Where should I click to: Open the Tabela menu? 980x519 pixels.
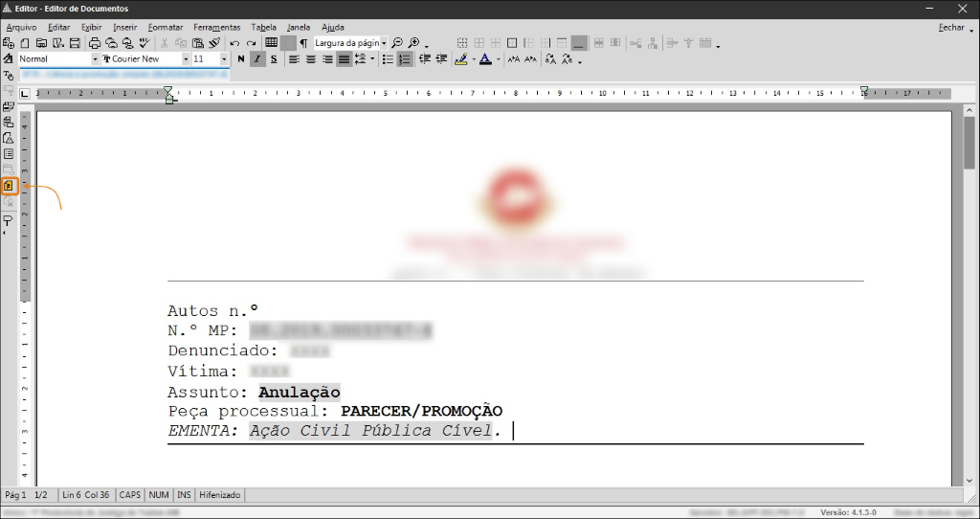coord(264,27)
